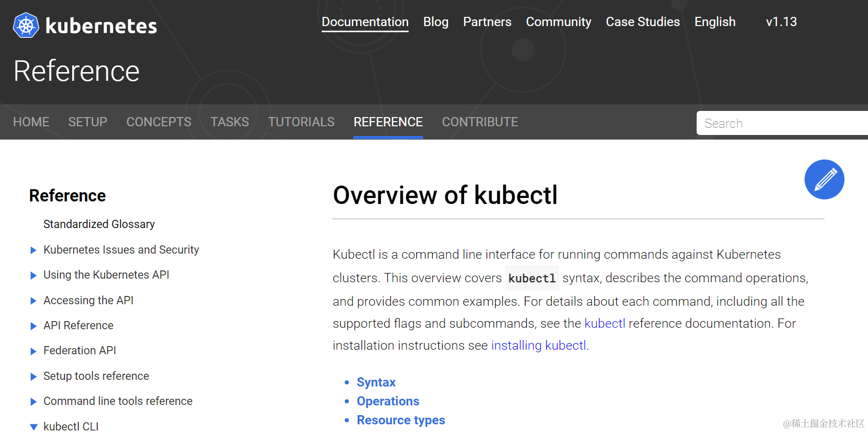
Task: Open Kubernetes Issues and Security page
Action: pos(121,249)
